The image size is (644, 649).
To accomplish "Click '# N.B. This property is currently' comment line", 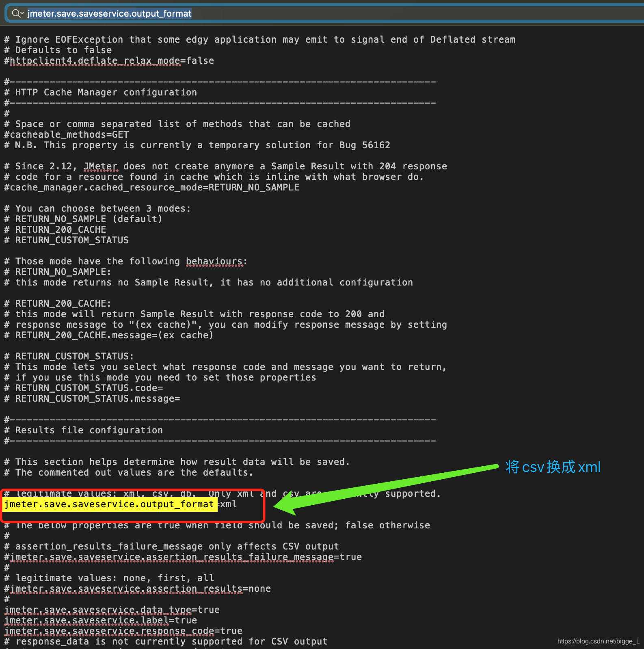I will [x=197, y=145].
